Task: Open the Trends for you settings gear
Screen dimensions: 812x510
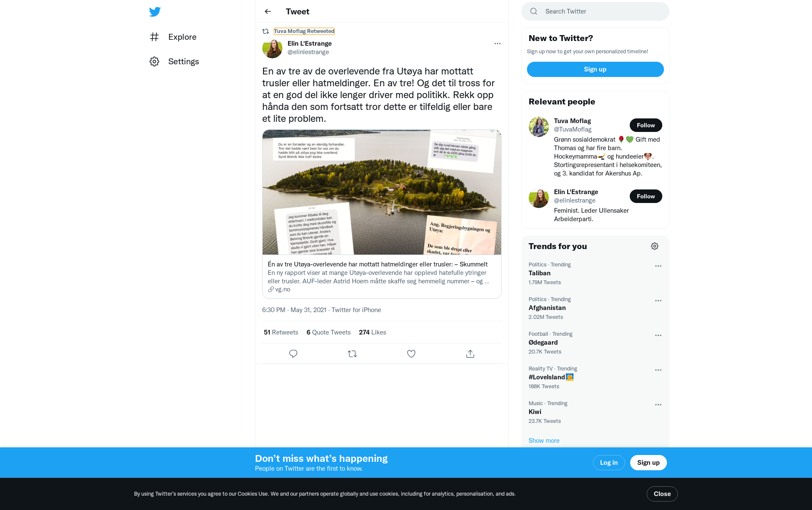Action: point(655,246)
